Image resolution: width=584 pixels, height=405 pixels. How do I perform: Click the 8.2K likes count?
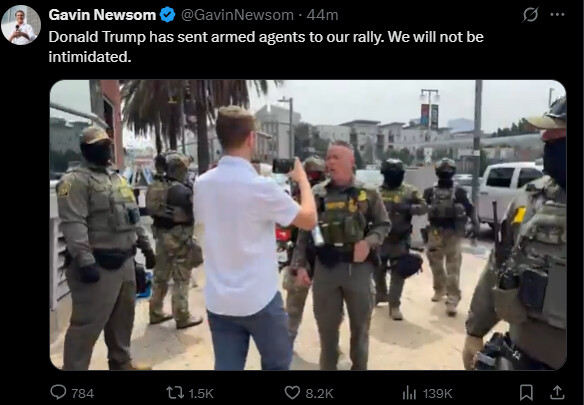click(x=319, y=393)
